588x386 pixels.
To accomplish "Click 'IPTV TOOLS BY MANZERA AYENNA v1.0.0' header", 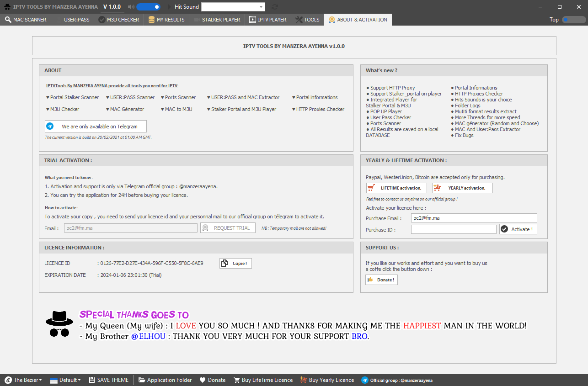I will point(294,46).
